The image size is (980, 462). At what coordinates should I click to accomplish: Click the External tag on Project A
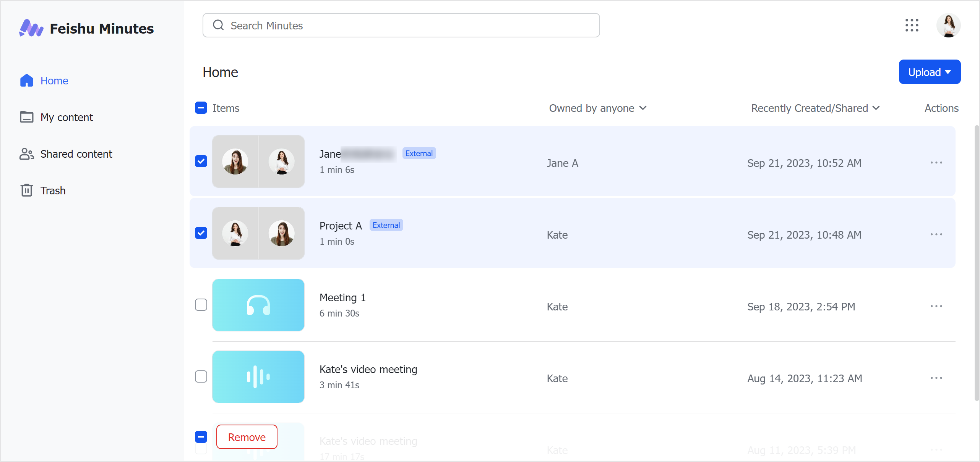pos(386,225)
